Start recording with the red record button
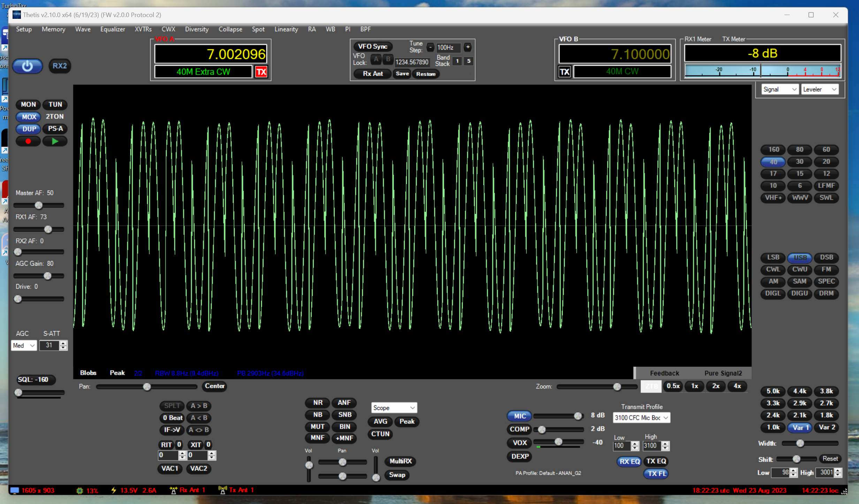 [28, 141]
